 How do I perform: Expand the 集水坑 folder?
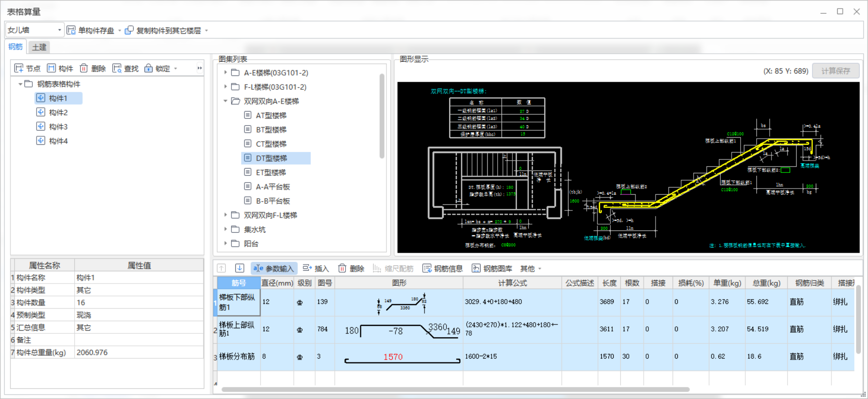[x=225, y=229]
